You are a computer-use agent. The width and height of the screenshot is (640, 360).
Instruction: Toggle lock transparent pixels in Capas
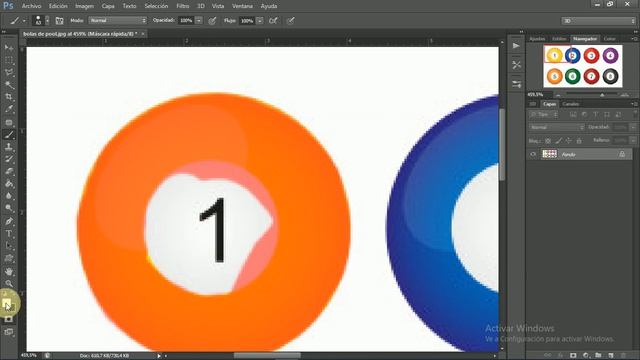point(548,141)
